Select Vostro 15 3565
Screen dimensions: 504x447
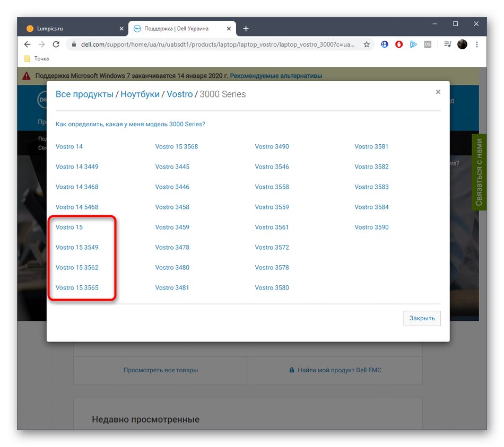click(x=77, y=288)
